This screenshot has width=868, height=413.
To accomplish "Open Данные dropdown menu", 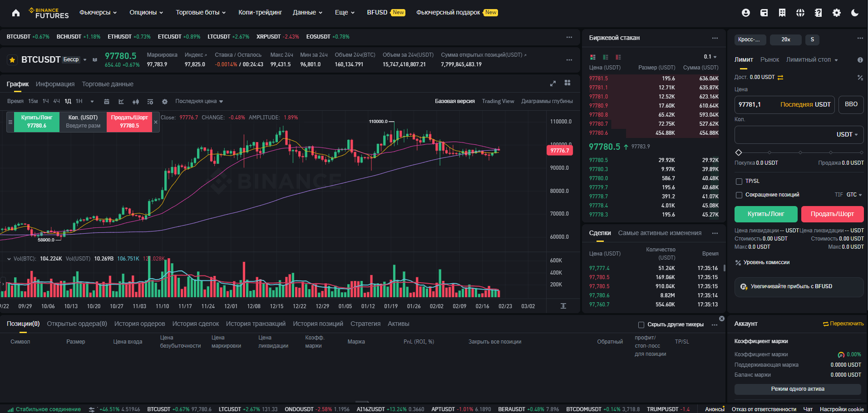I will (307, 13).
